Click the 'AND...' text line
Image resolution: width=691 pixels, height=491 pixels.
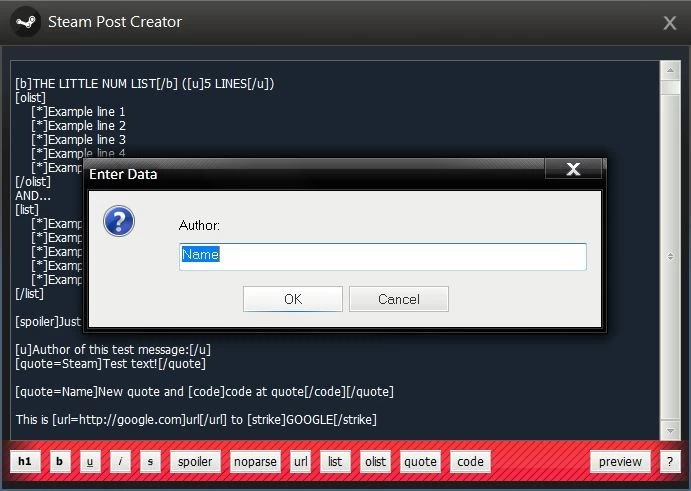point(33,196)
